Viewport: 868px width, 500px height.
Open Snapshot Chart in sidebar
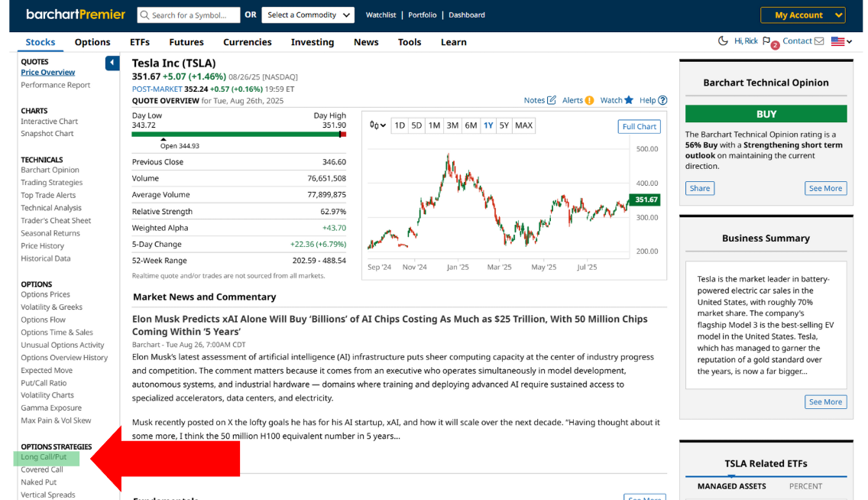pos(47,134)
